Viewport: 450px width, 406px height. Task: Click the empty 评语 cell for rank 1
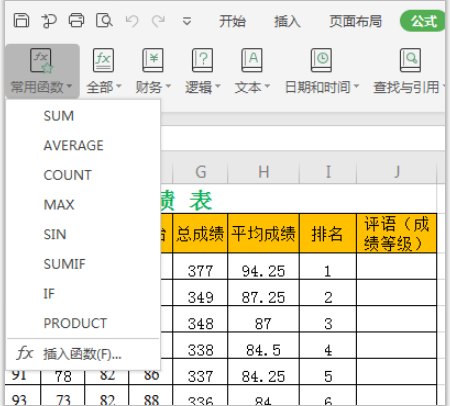(x=397, y=266)
